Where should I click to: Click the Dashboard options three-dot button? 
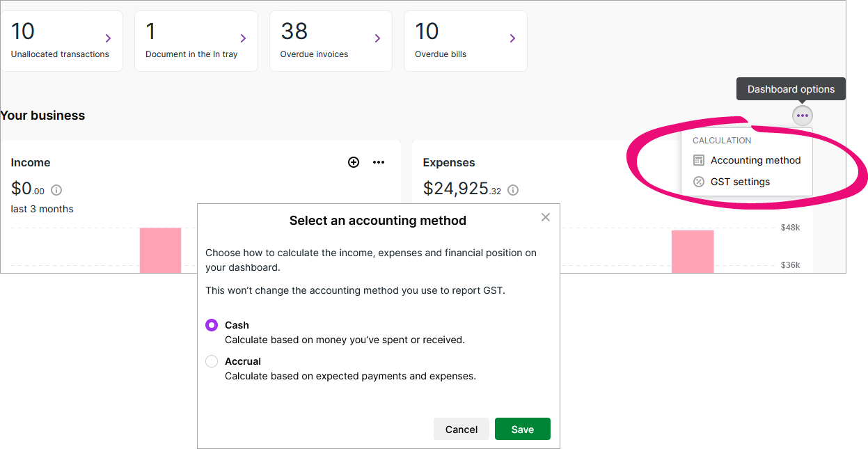pyautogui.click(x=802, y=116)
